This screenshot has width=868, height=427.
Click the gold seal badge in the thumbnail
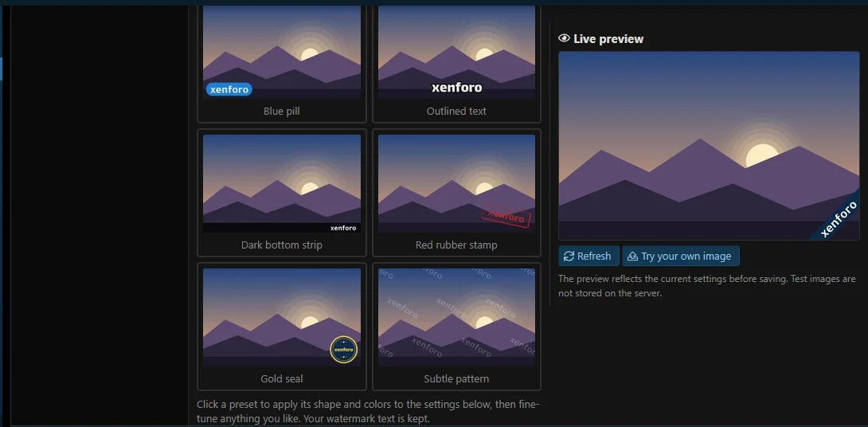[344, 350]
